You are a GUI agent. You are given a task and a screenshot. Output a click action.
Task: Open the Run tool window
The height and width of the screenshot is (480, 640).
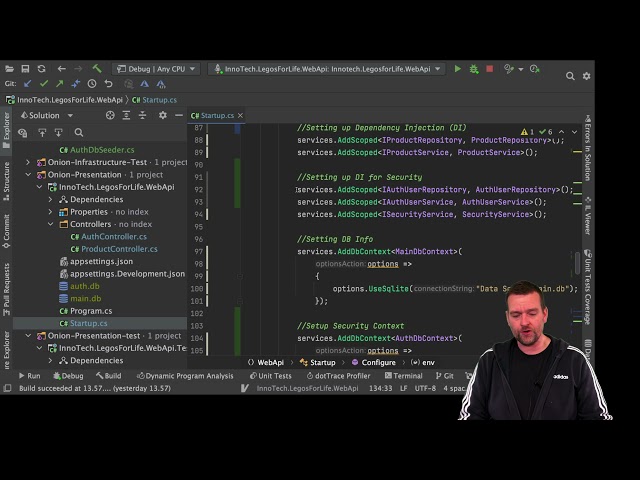(29, 376)
